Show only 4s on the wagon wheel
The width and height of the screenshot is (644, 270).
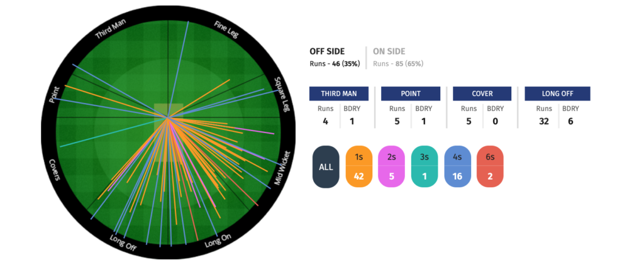458,166
